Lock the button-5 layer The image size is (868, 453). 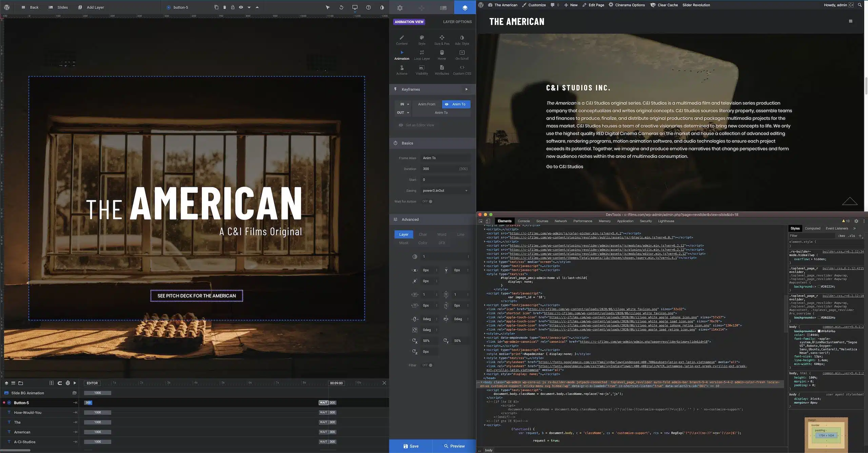coord(233,7)
